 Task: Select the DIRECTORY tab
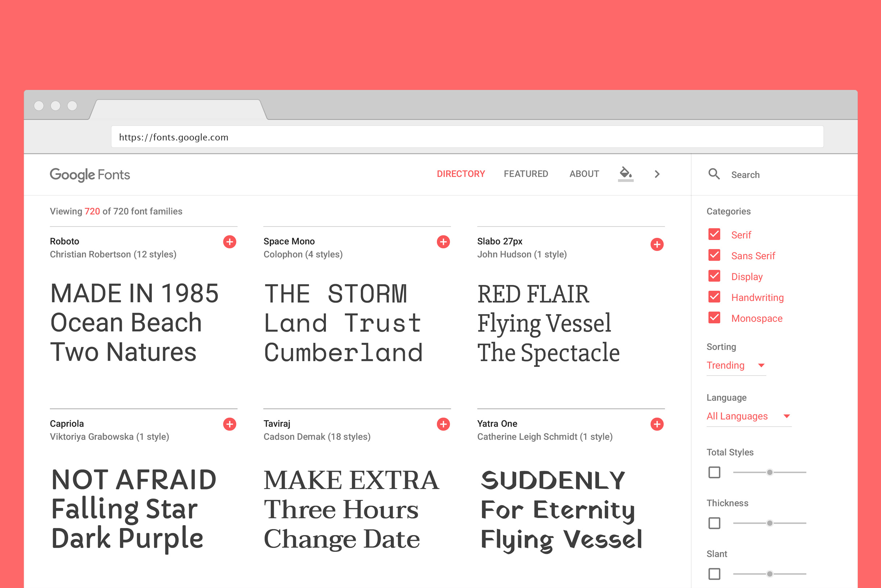[460, 173]
